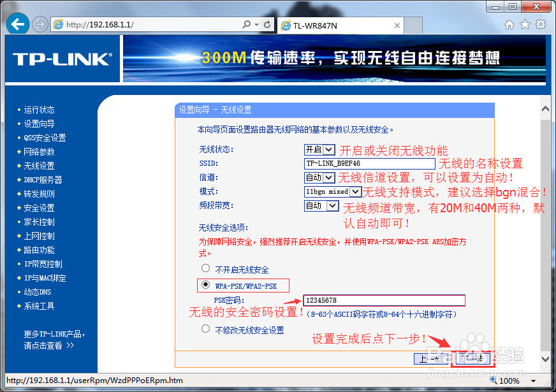Select 不修改无线安全设置 option
Viewport: 556px width, 392px height.
click(205, 328)
